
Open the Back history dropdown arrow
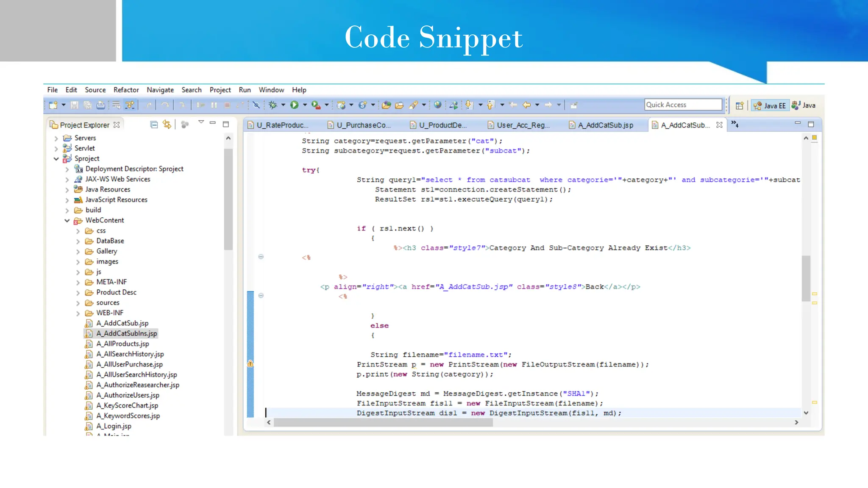pyautogui.click(x=537, y=105)
